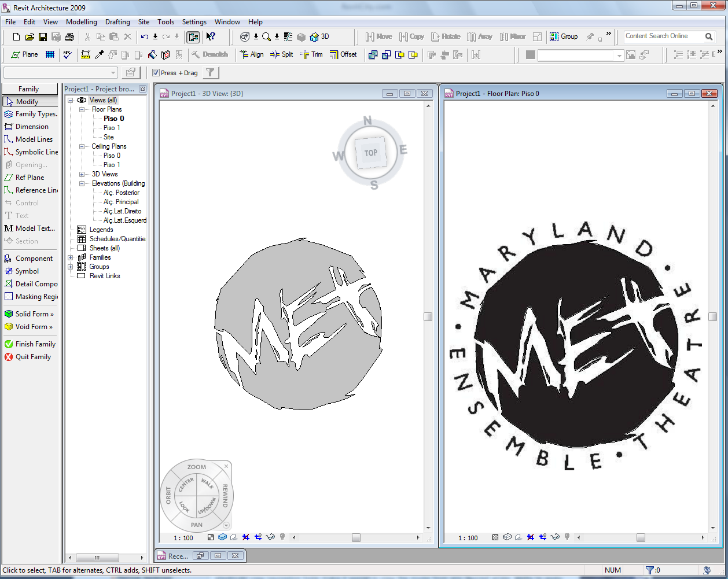Click Finish Family in the design bar

click(x=30, y=344)
